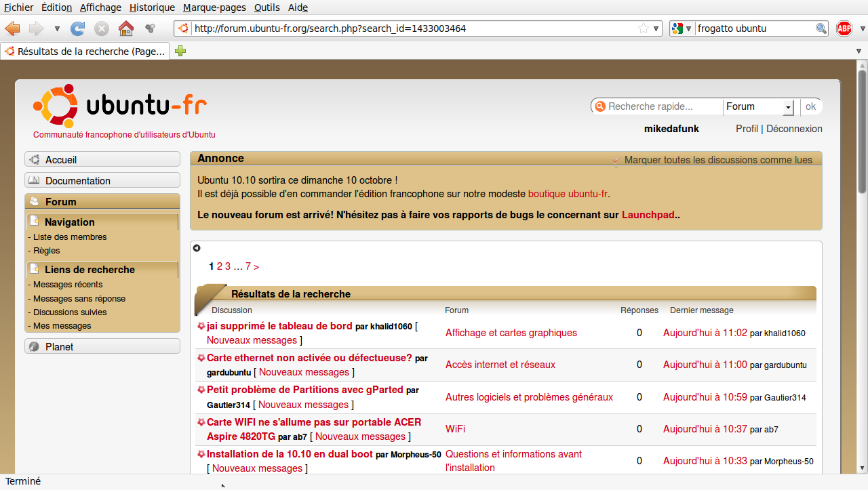Click the ubuntu-fr logo

[x=120, y=105]
